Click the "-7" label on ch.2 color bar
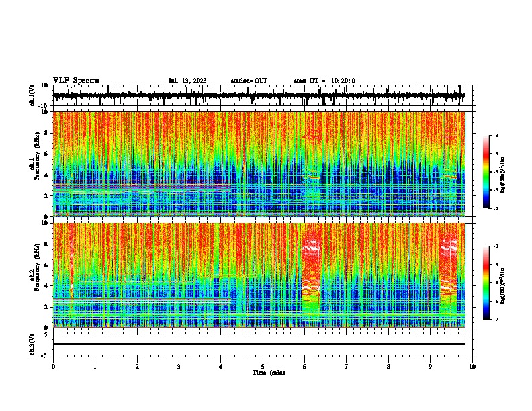 coord(496,320)
